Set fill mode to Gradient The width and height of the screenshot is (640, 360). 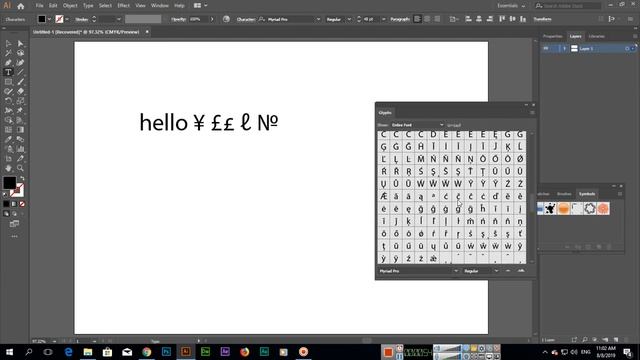(x=14, y=204)
